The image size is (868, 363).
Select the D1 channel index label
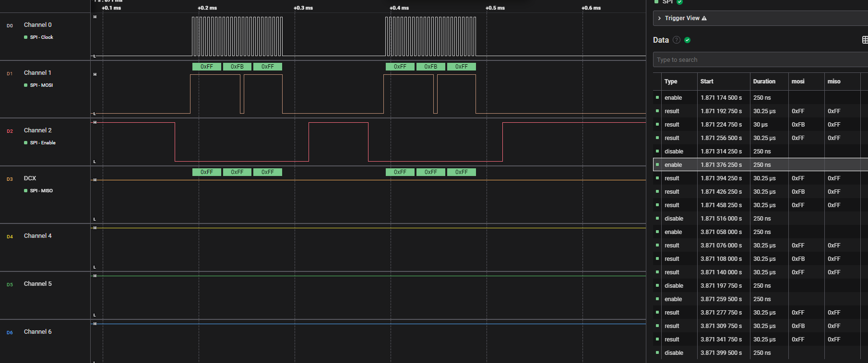[10, 74]
